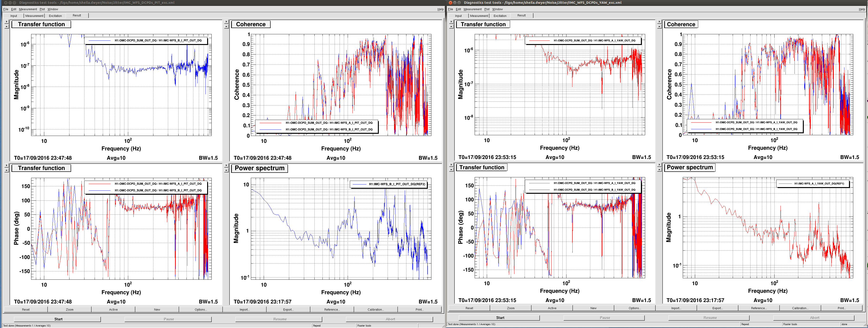The height and width of the screenshot is (328, 868).
Task: Click up-arrow button beside PIT window Power spectrum plot
Action: pos(226,170)
